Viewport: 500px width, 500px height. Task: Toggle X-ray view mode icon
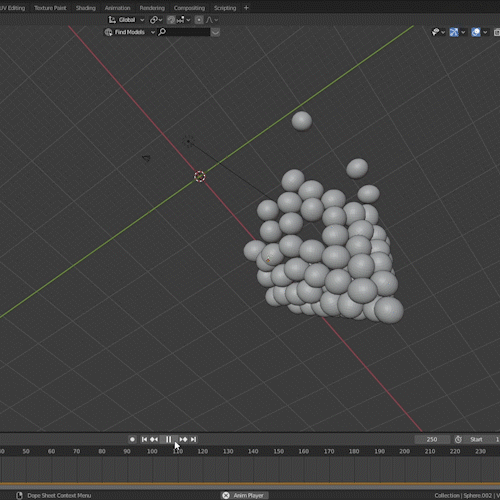click(497, 32)
